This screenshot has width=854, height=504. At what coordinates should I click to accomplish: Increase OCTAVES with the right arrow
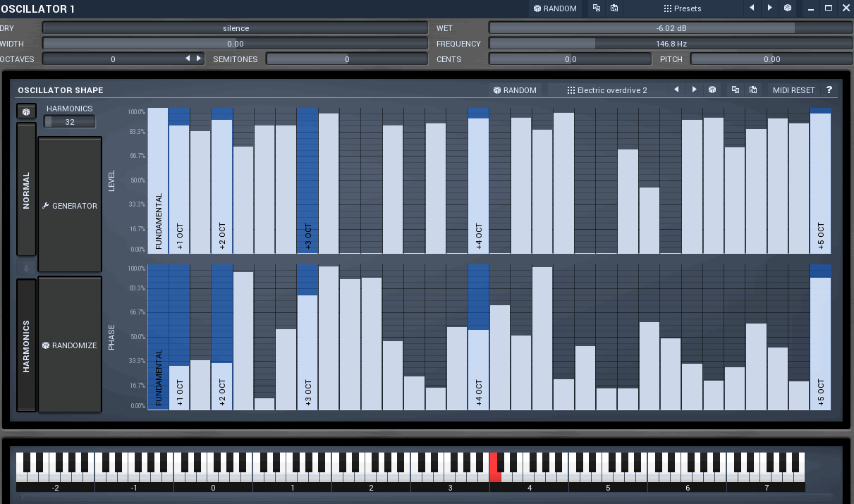[199, 59]
